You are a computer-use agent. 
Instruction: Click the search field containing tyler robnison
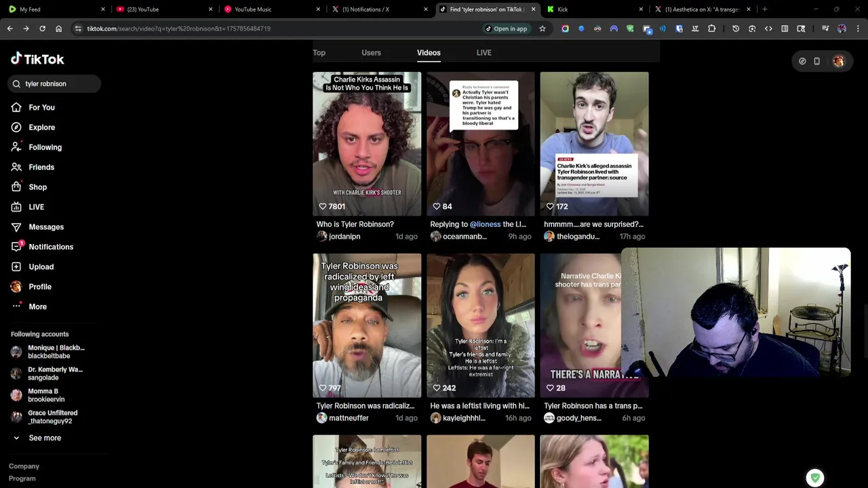click(55, 83)
